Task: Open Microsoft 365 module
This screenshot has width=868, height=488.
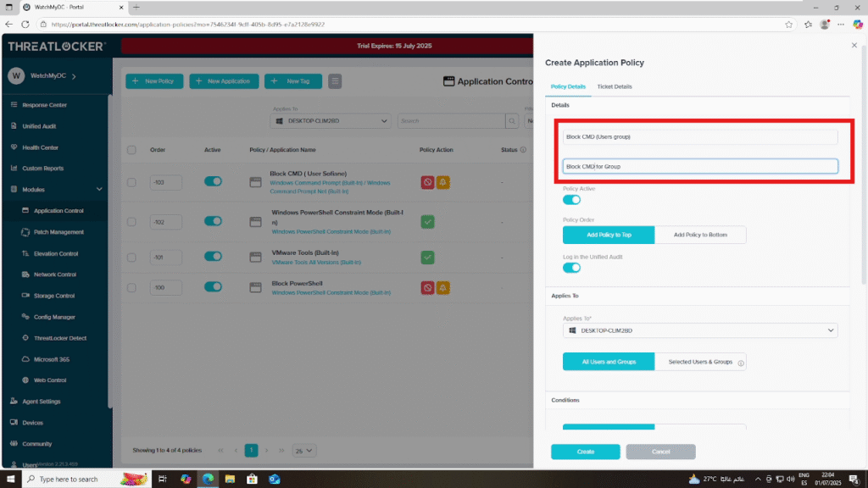Action: 52,359
